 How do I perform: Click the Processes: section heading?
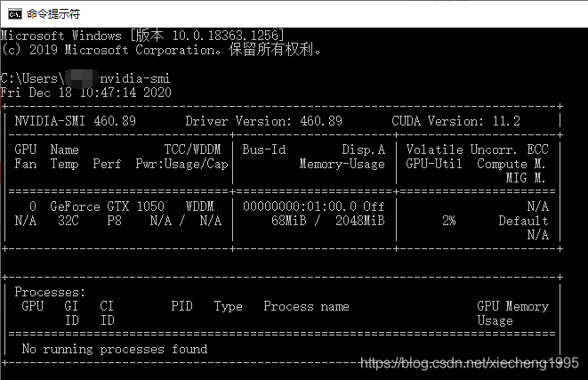click(x=50, y=292)
